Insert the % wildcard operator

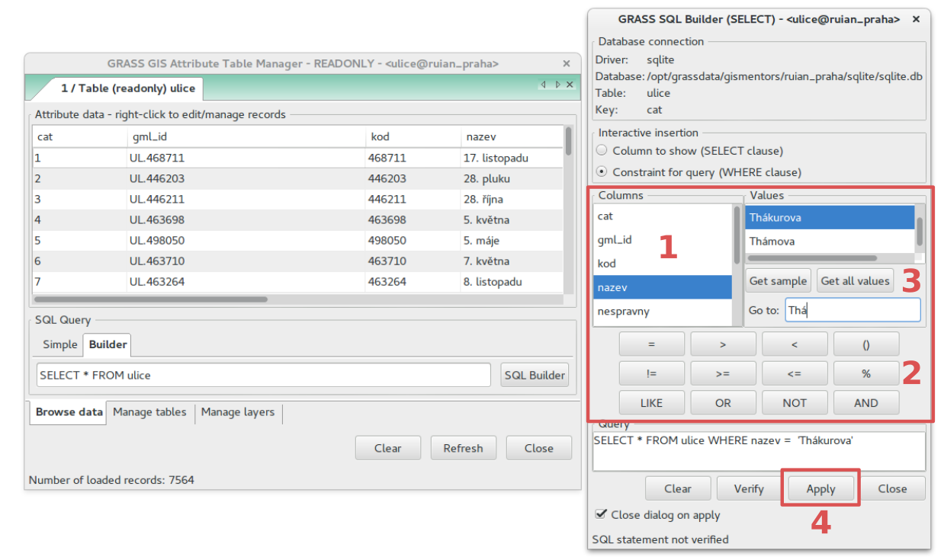click(866, 373)
